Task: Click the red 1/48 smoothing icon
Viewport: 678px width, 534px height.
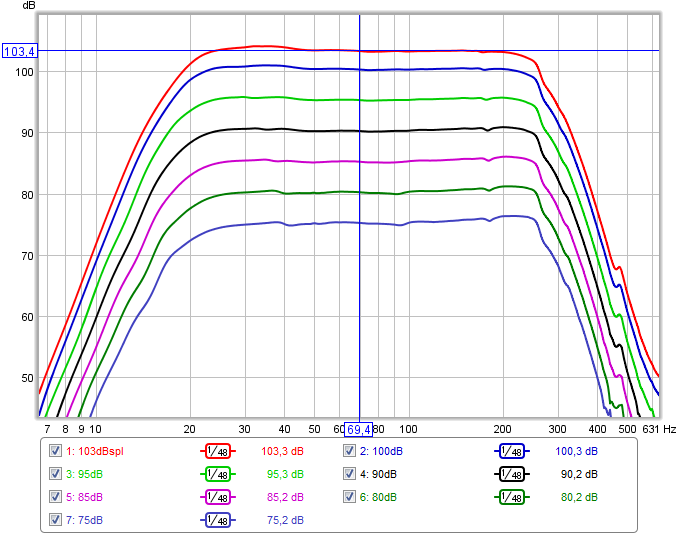Action: [217, 451]
